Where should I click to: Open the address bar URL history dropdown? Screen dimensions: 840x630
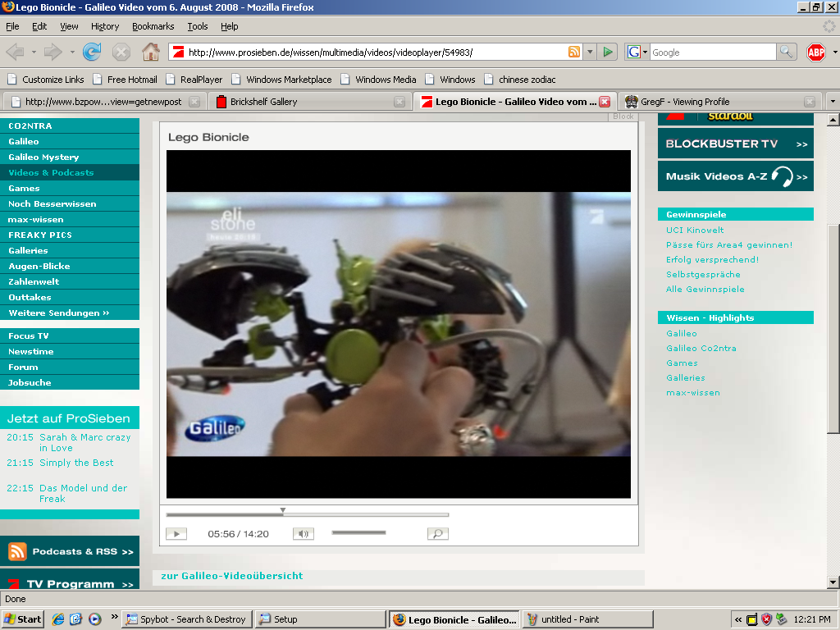click(x=589, y=52)
